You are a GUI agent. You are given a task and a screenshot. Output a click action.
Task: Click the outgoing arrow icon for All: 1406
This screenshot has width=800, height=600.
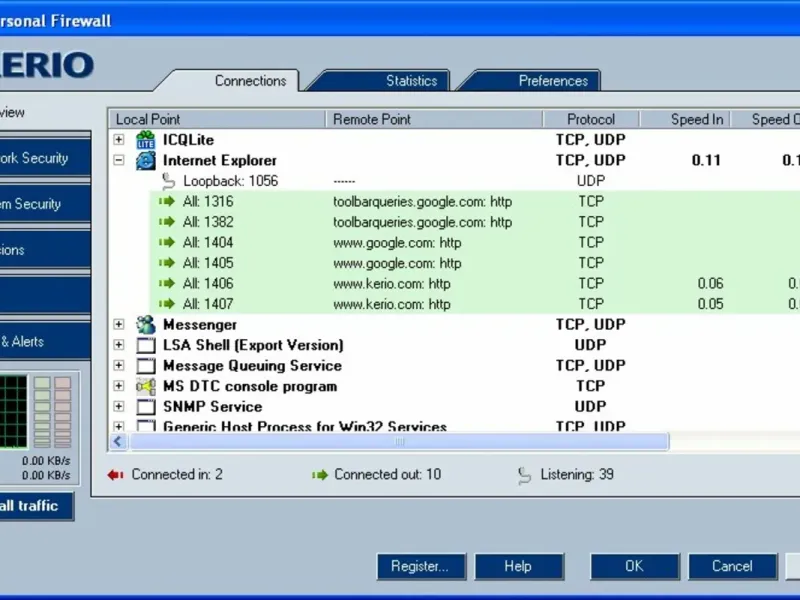tap(167, 283)
